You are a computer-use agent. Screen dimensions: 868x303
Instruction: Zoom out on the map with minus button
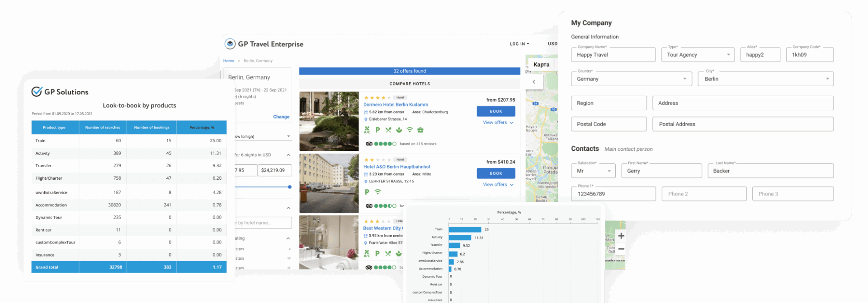pyautogui.click(x=621, y=249)
